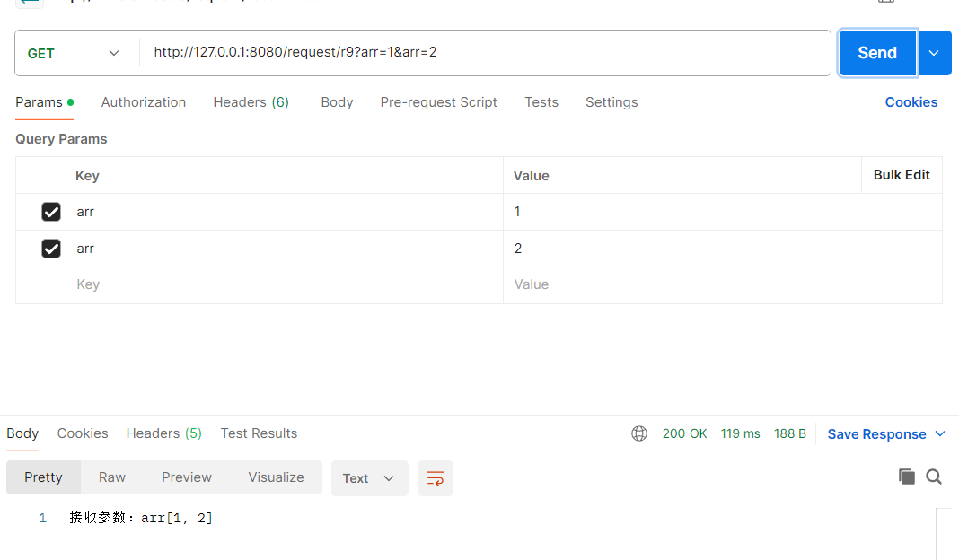Switch response view to Pretty
959x560 pixels.
pos(43,477)
